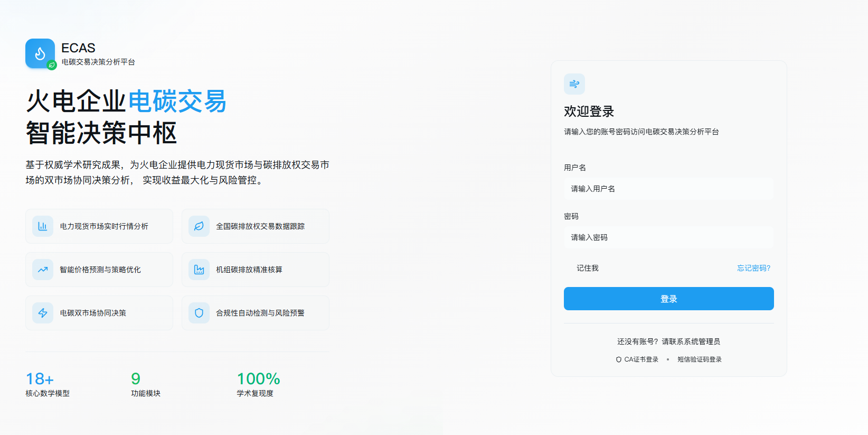This screenshot has width=868, height=435.
Task: Click the wind icon above 欢迎登录
Action: click(574, 84)
